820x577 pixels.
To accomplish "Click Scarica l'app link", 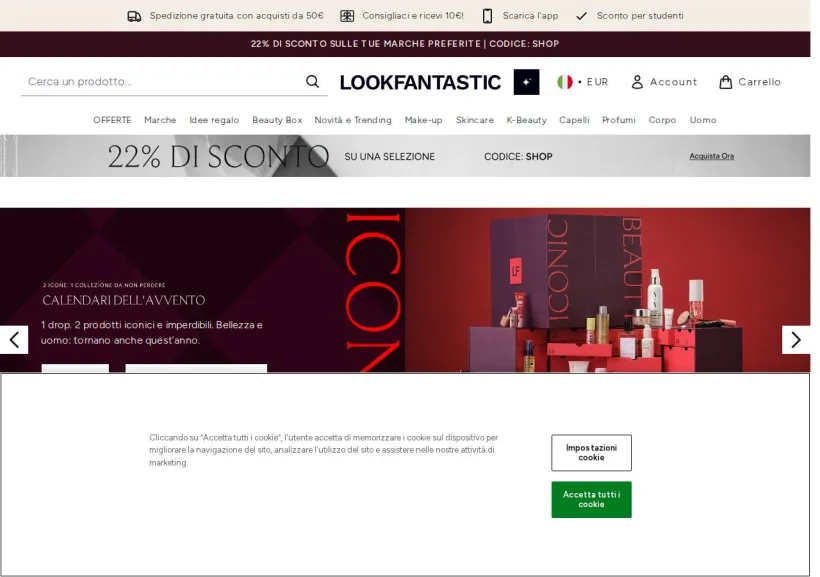I will [x=530, y=16].
